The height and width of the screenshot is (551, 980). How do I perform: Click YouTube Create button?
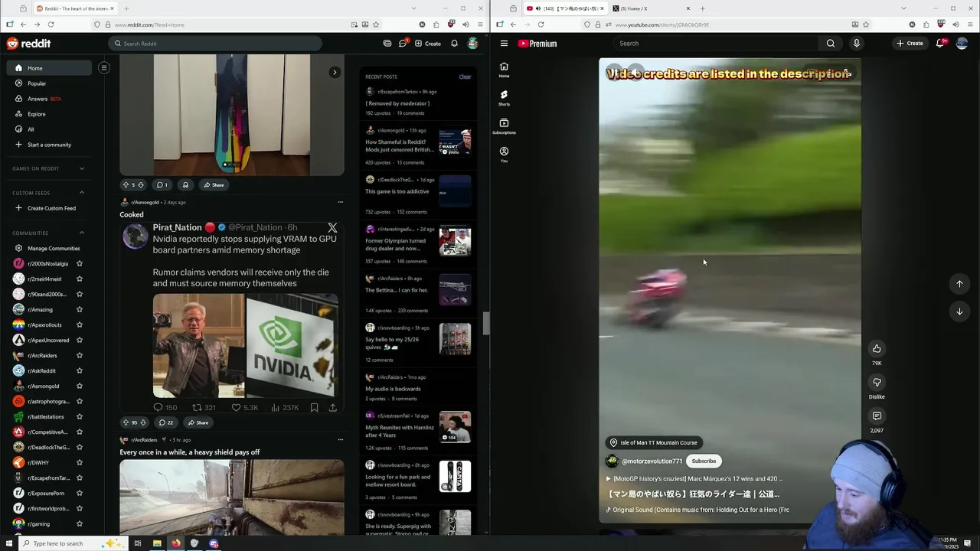tap(910, 44)
